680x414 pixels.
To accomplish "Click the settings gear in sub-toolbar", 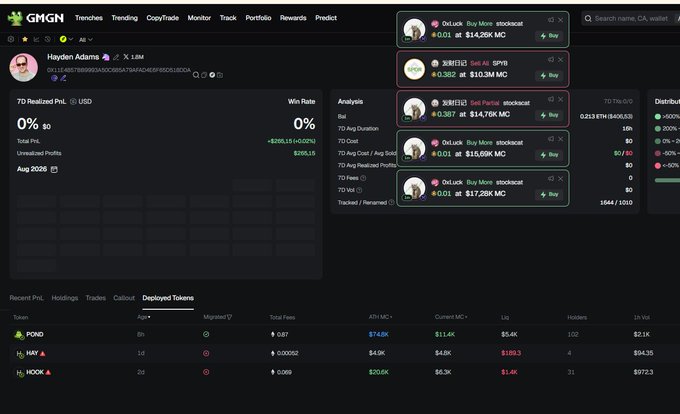I will (11, 39).
